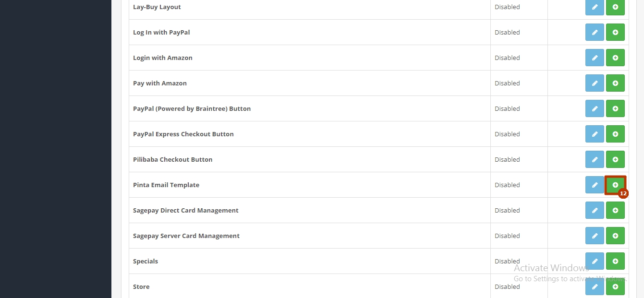Edit PayPal (Powered by Braintree) Button

[595, 108]
